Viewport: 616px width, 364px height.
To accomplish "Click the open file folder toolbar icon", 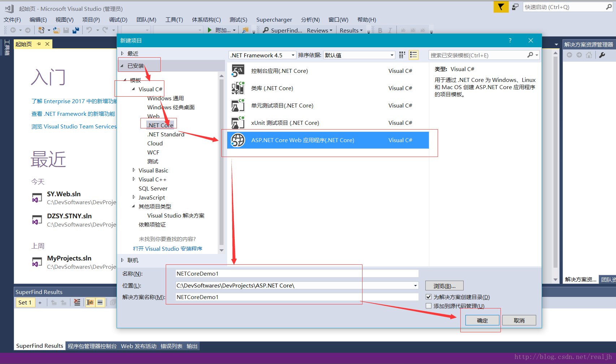I will pyautogui.click(x=56, y=30).
